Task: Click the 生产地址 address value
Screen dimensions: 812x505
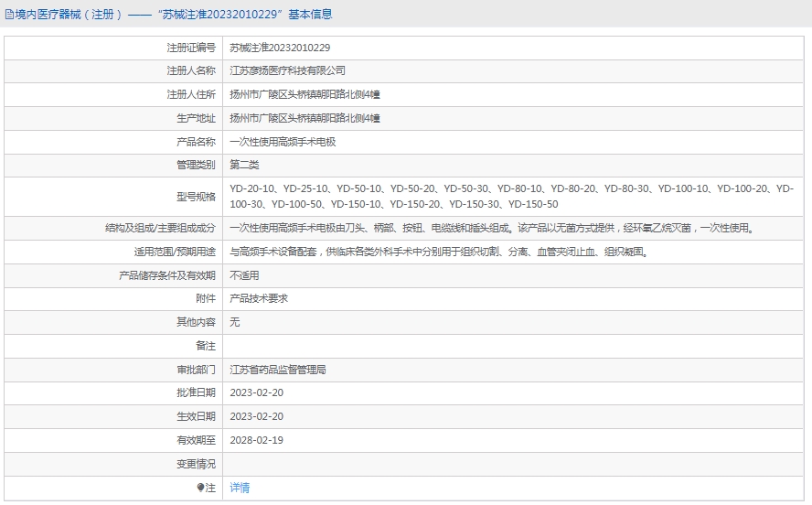Action: (x=304, y=119)
